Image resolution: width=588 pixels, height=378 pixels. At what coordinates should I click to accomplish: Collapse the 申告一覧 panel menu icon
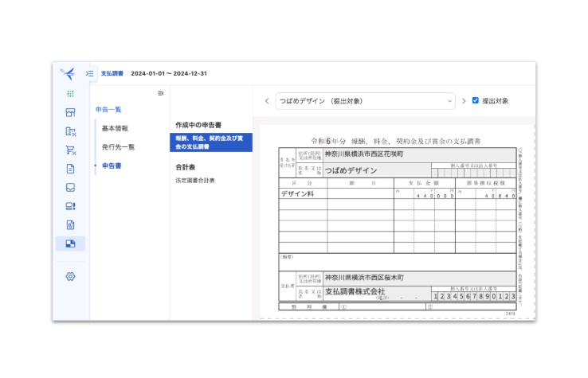[161, 93]
